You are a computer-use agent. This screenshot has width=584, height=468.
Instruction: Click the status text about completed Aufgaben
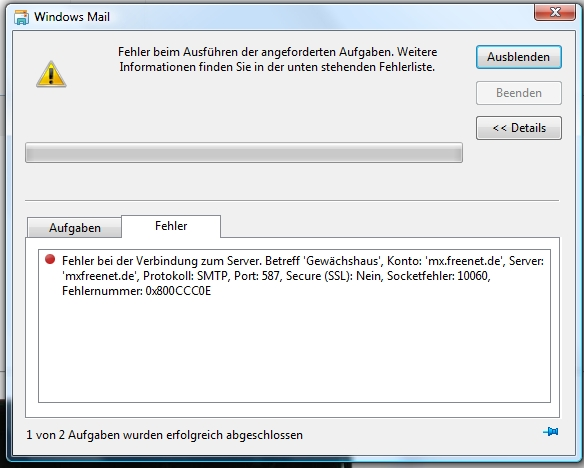(164, 435)
